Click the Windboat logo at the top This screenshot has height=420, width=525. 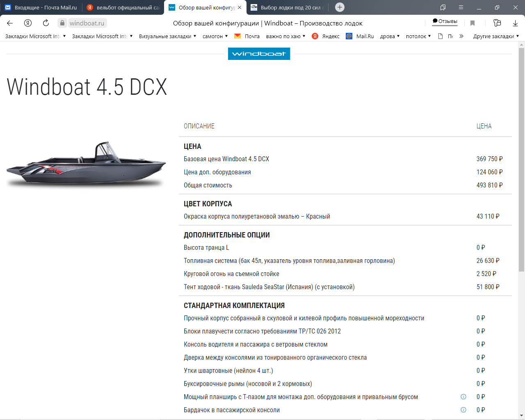point(259,54)
